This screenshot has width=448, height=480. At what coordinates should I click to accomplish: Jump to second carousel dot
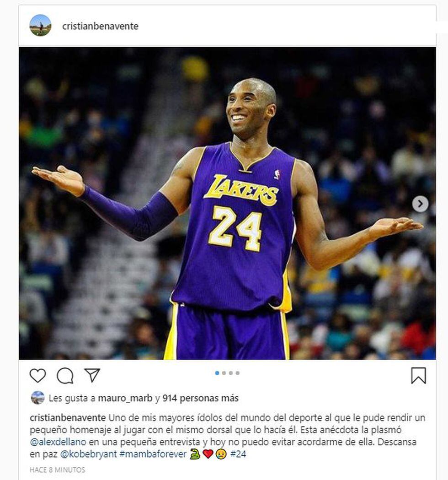[224, 373]
